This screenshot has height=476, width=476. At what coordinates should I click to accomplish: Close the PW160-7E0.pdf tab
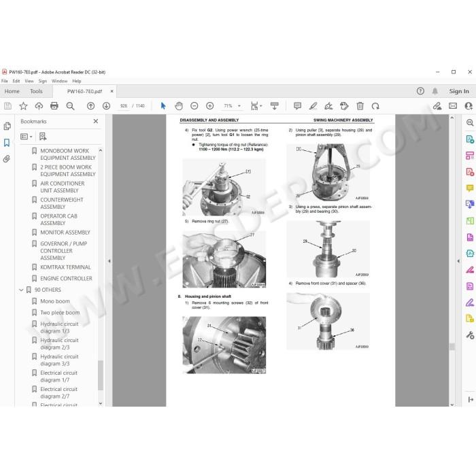tap(112, 91)
